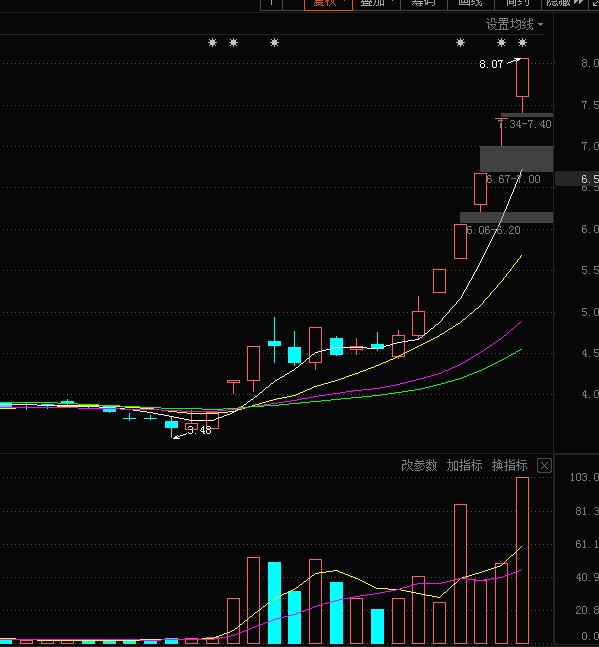Select the 6.06-6.20 gap label

click(x=493, y=230)
